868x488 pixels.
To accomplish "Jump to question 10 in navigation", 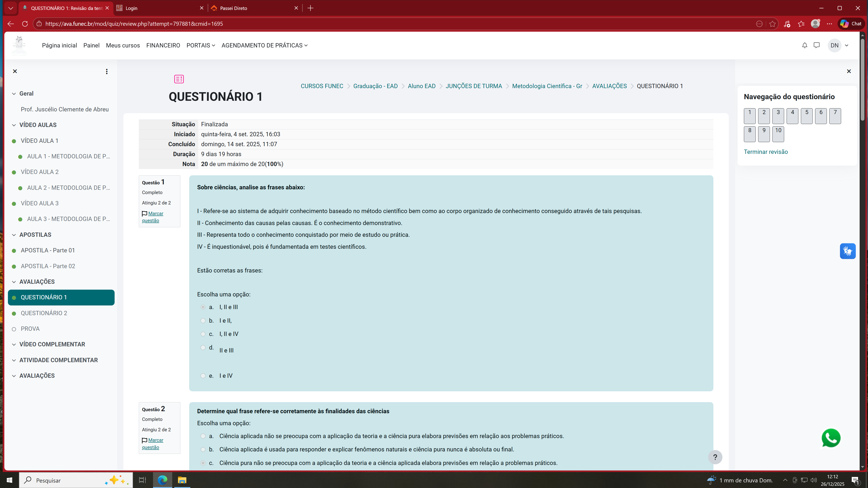I will [778, 134].
